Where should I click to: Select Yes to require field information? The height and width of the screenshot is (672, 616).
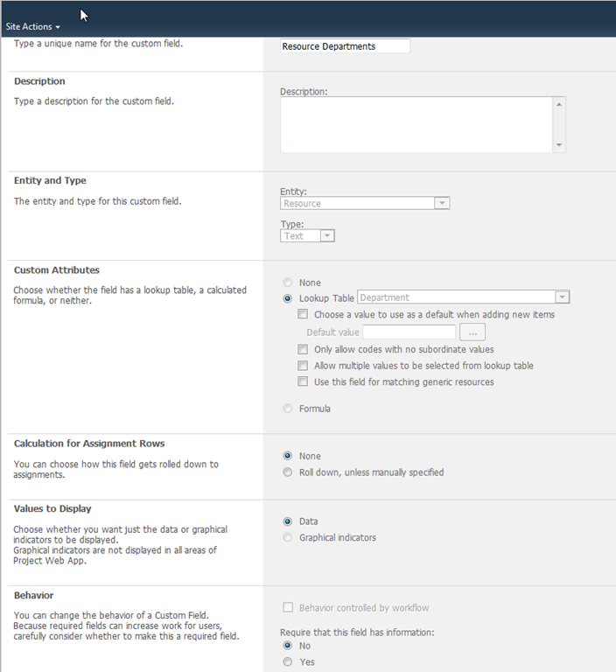(288, 662)
